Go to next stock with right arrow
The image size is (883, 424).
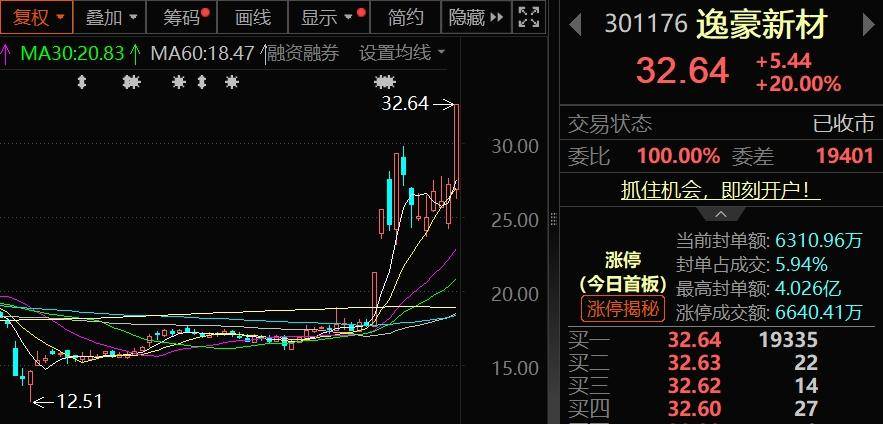coord(868,24)
